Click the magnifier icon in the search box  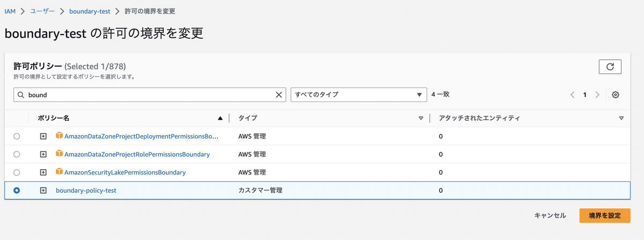(x=21, y=94)
